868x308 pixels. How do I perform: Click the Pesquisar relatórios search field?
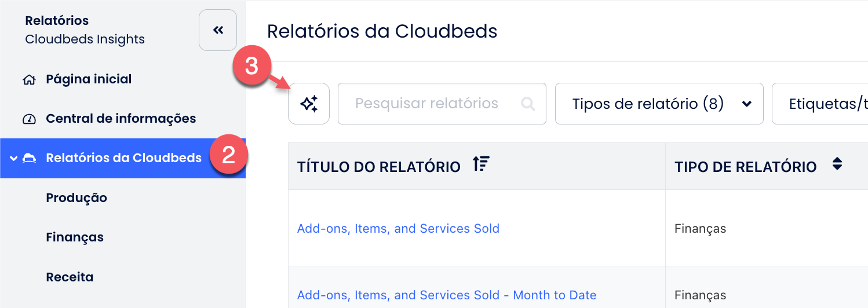click(x=442, y=104)
